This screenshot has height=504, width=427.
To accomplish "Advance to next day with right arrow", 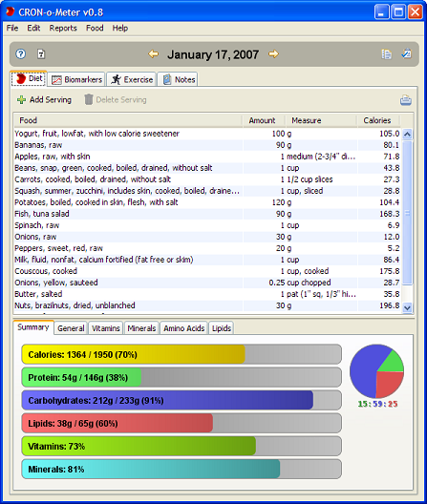I will click(x=273, y=54).
